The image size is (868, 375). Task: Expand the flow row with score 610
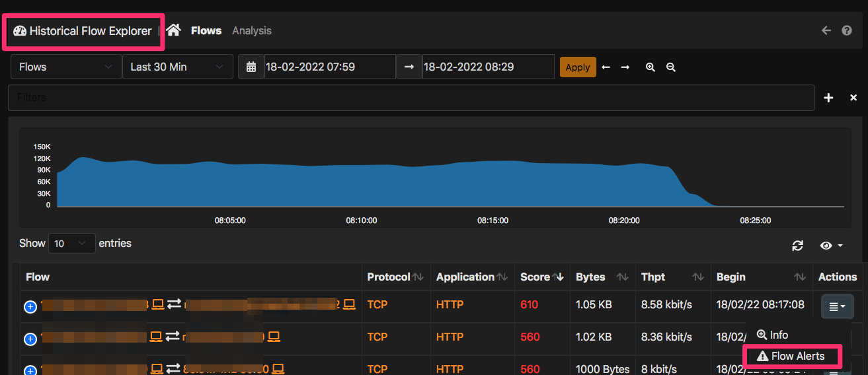click(30, 306)
